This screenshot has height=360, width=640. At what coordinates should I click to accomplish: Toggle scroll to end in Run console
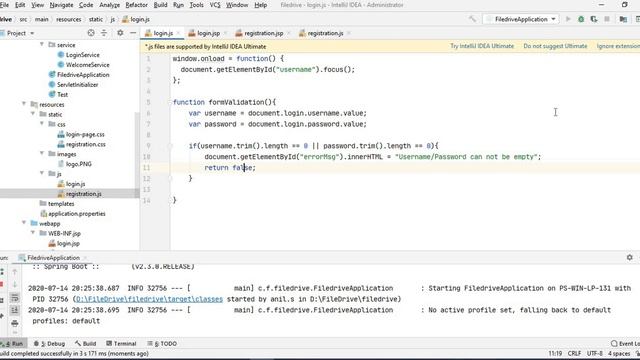[x=15, y=310]
